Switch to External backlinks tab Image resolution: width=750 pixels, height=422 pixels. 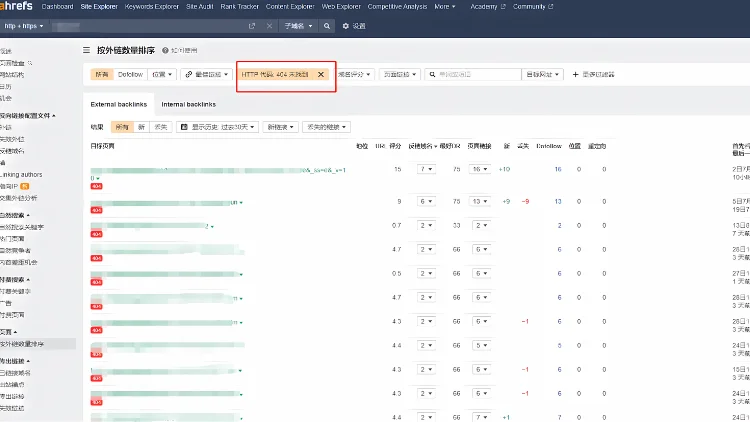[x=119, y=104]
